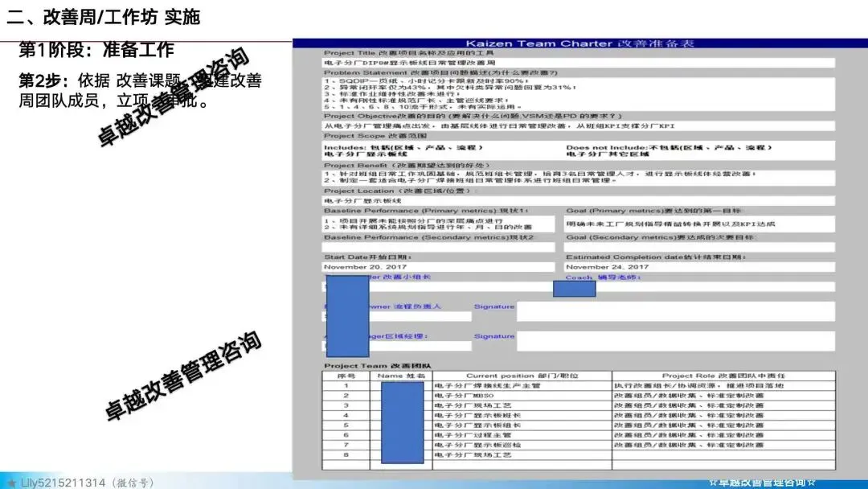The height and width of the screenshot is (489, 868).
Task: Click the completion date November 24, 2017
Action: tap(699, 267)
